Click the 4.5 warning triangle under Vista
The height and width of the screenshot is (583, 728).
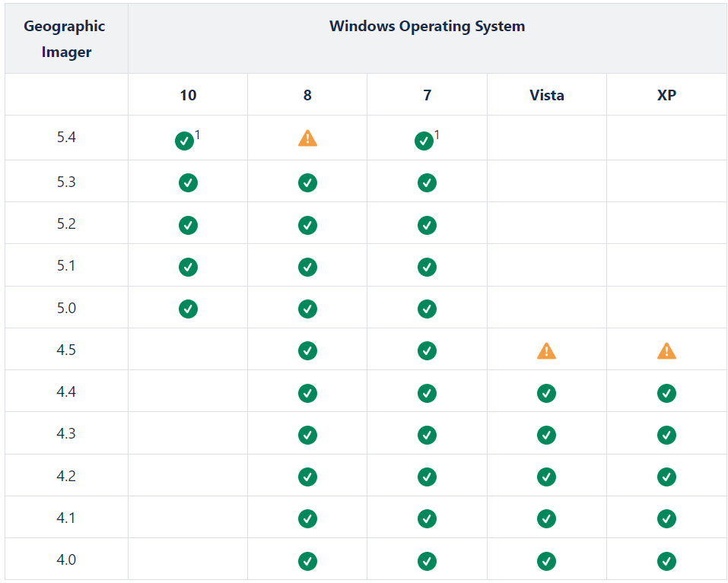coord(546,350)
